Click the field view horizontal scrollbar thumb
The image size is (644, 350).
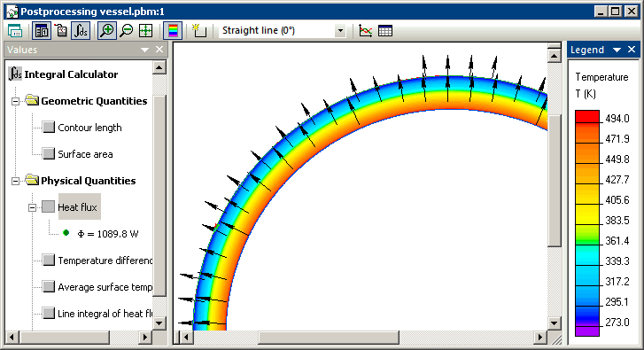(329, 338)
